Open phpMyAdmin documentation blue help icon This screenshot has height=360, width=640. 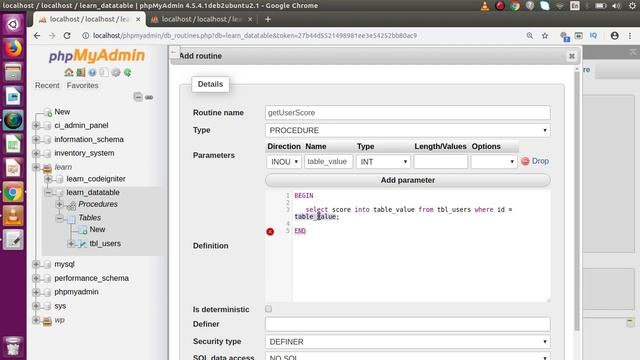pos(93,72)
